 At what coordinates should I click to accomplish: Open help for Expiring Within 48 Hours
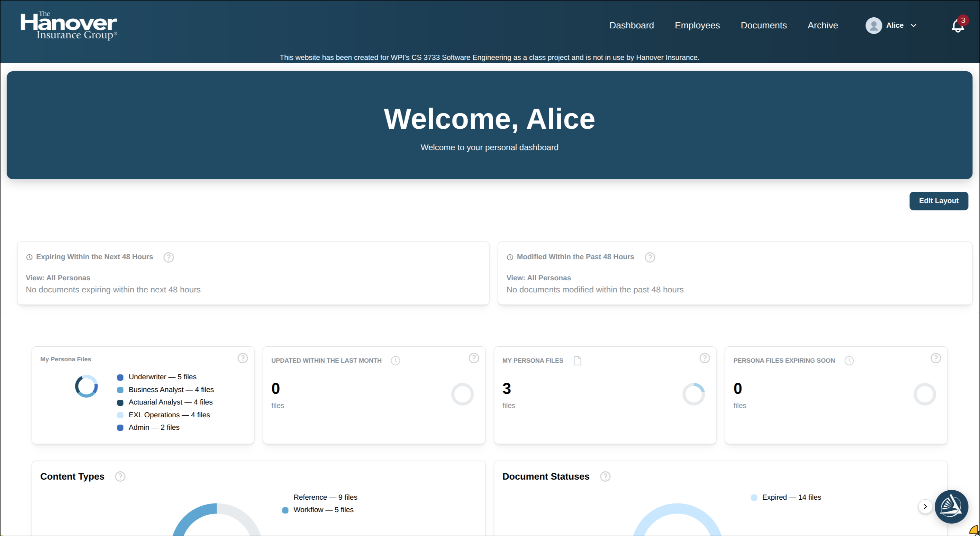pyautogui.click(x=169, y=257)
